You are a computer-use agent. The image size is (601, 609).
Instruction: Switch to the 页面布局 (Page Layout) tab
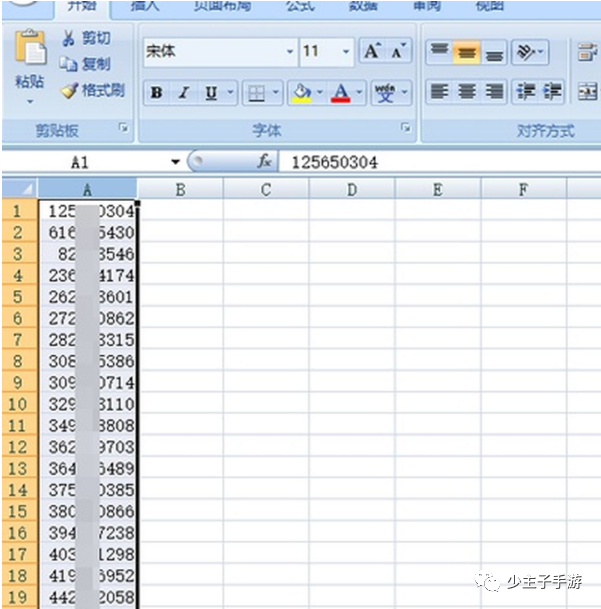pyautogui.click(x=222, y=6)
